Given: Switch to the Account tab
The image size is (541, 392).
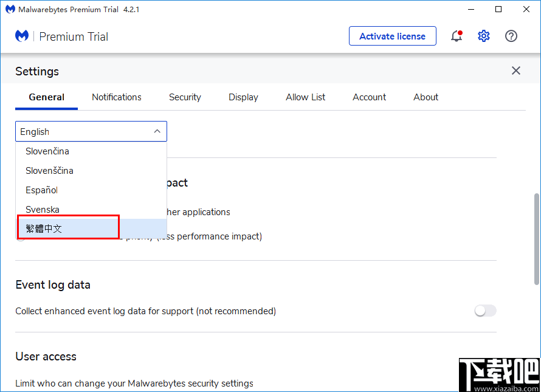Looking at the screenshot, I should pos(369,97).
